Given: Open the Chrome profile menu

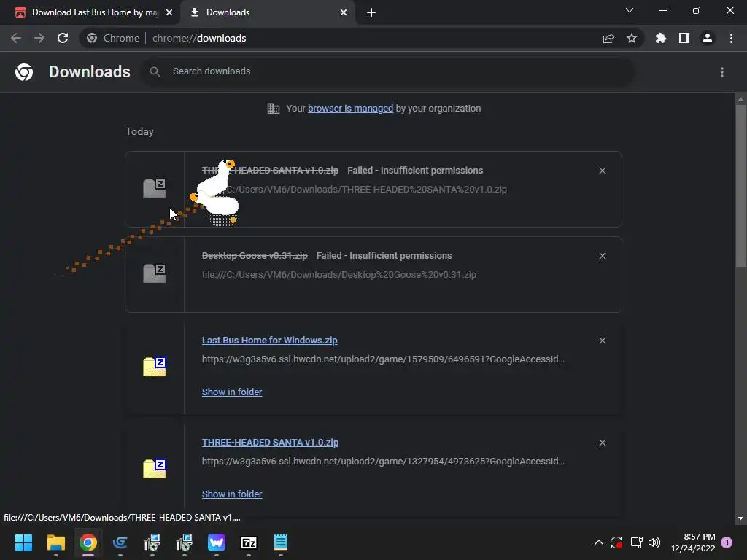Looking at the screenshot, I should [x=708, y=38].
